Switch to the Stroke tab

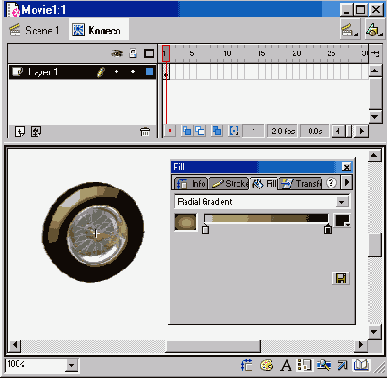[230, 183]
